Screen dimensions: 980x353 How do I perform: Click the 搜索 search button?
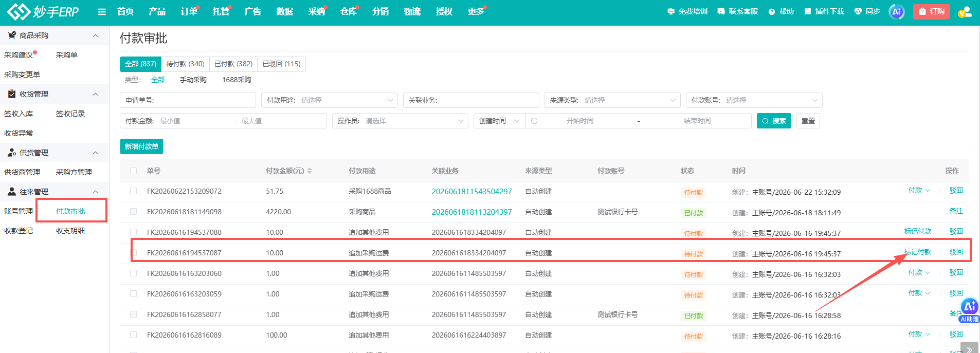point(774,121)
